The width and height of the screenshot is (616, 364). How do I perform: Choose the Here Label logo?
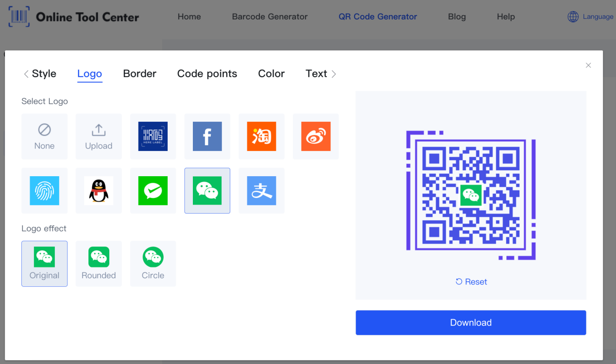click(153, 136)
